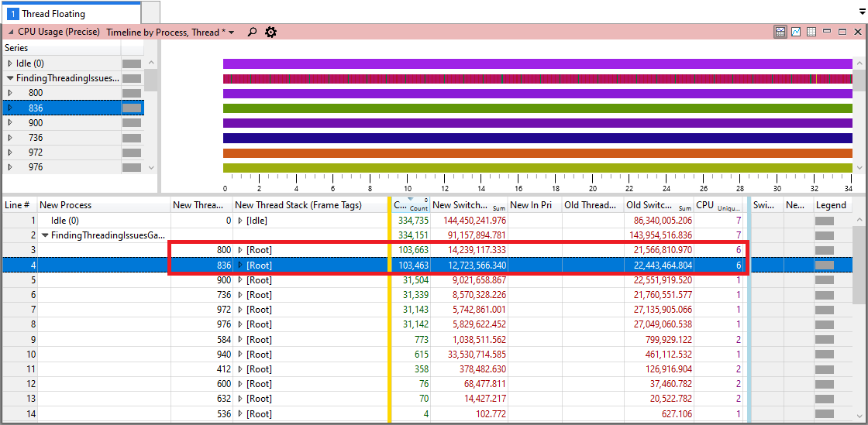868x425 pixels.
Task: Collapse the CPU Usage (Precise) panel
Action: pyautogui.click(x=11, y=32)
